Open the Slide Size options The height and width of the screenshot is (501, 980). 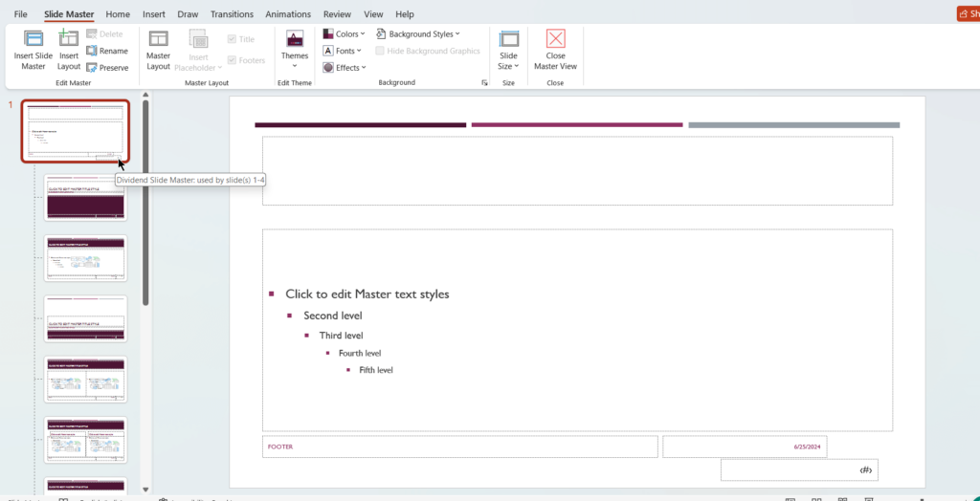(508, 49)
